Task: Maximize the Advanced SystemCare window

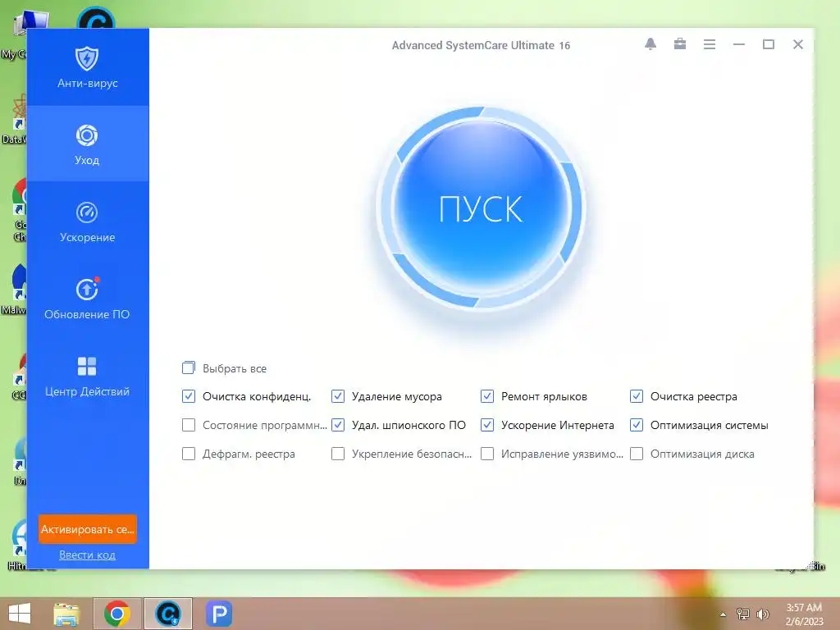Action: click(768, 44)
